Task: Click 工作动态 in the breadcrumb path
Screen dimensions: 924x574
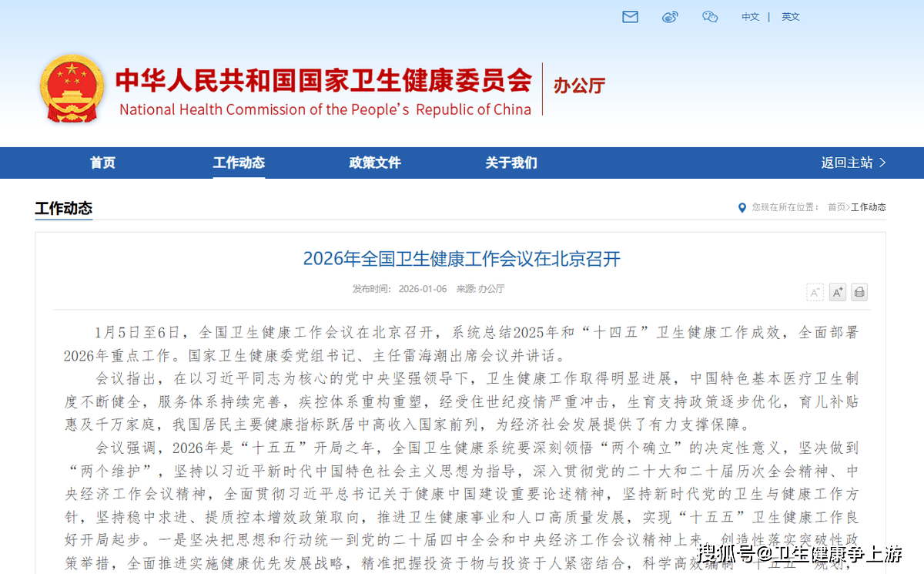Action: (x=869, y=207)
